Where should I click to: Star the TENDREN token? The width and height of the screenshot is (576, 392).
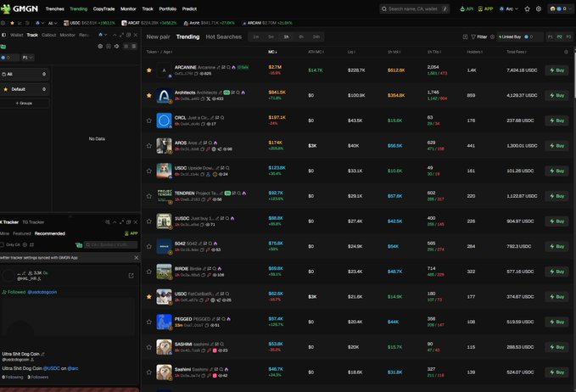pyautogui.click(x=148, y=196)
